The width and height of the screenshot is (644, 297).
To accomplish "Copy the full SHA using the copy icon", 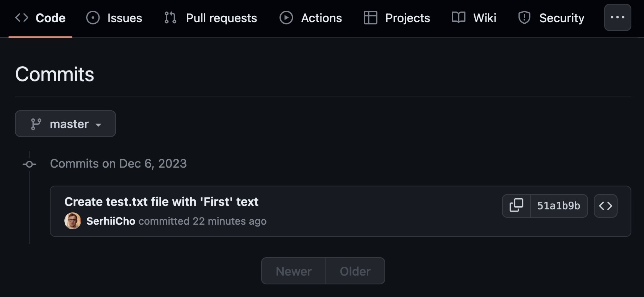I will (516, 206).
